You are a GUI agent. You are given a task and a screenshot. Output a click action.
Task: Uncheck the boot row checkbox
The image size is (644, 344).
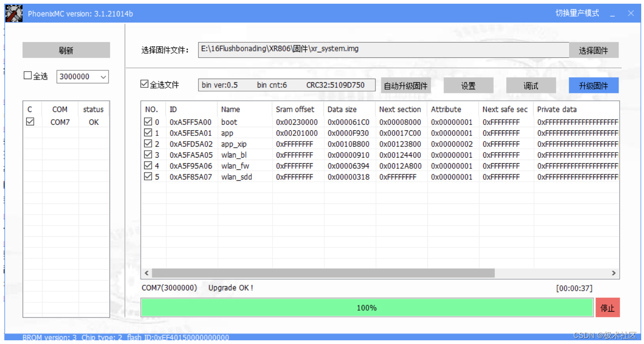tap(148, 122)
